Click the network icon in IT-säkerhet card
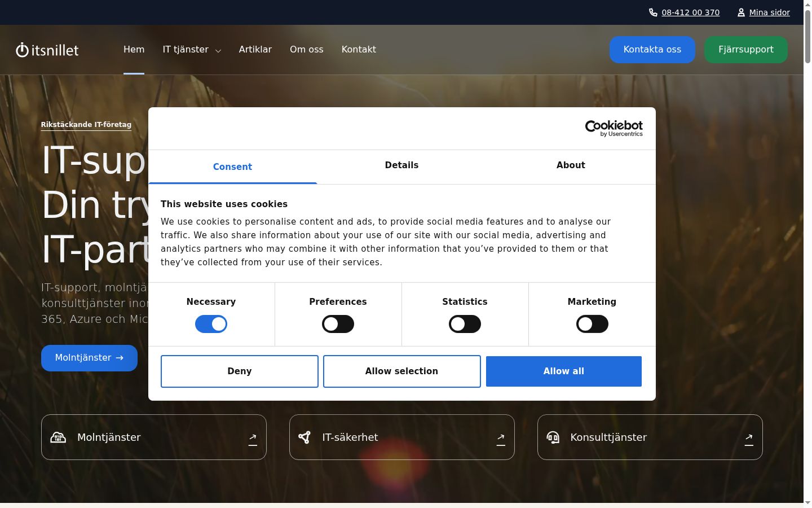 point(304,437)
